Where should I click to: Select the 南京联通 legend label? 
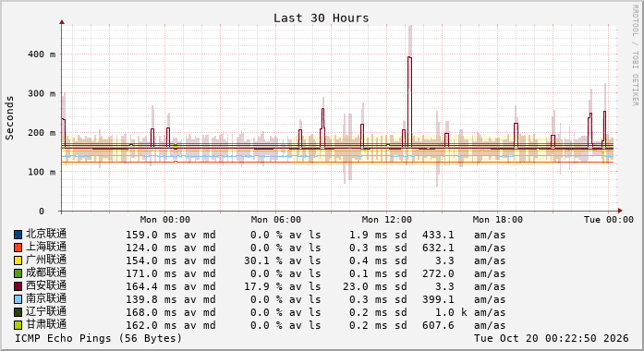point(46,298)
